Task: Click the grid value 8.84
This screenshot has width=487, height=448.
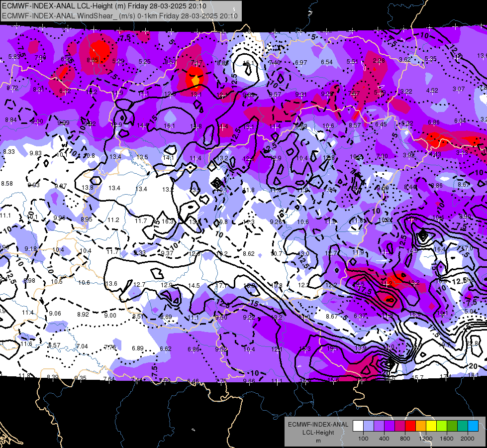Action: click(x=11, y=120)
